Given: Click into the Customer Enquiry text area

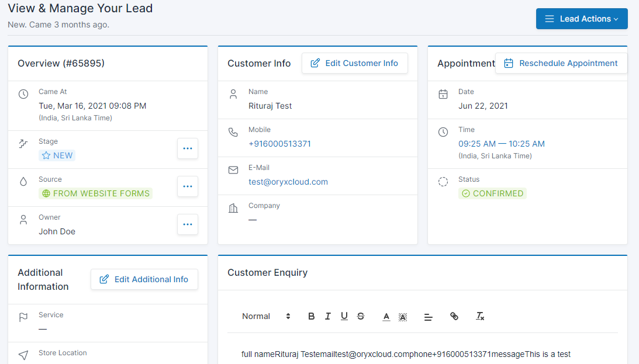Looking at the screenshot, I should [x=423, y=354].
